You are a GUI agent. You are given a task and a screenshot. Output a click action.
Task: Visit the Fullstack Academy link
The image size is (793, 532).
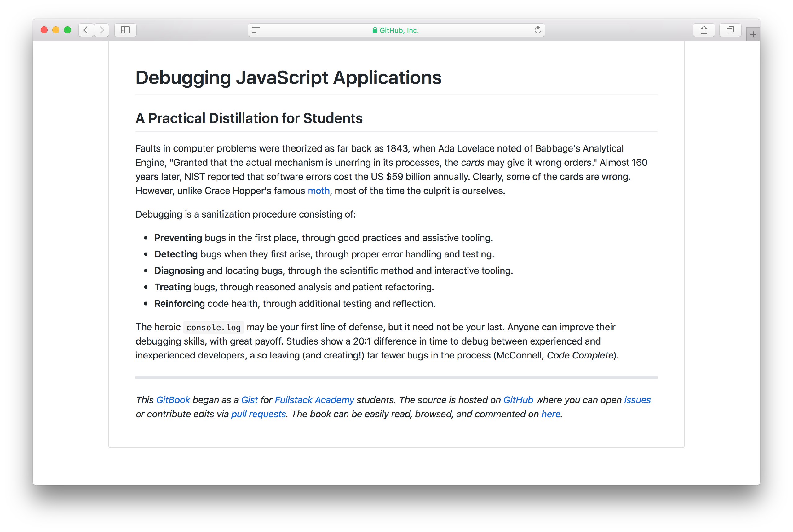(314, 400)
